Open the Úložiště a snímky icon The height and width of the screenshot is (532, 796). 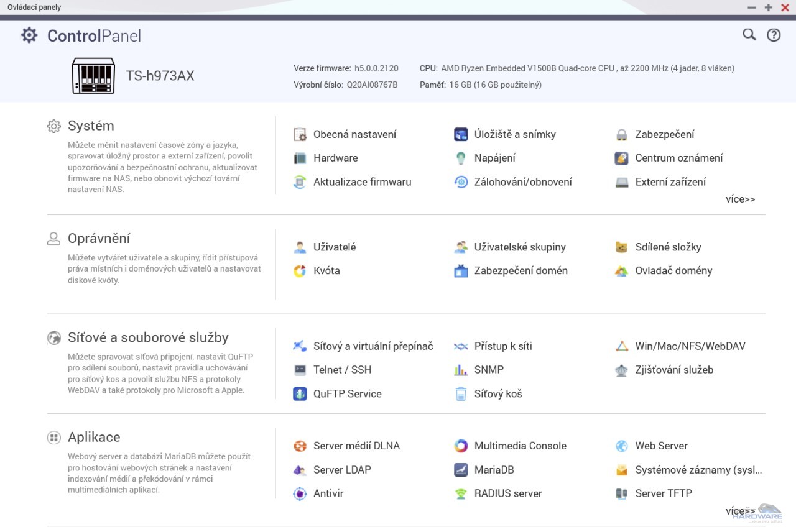click(461, 134)
